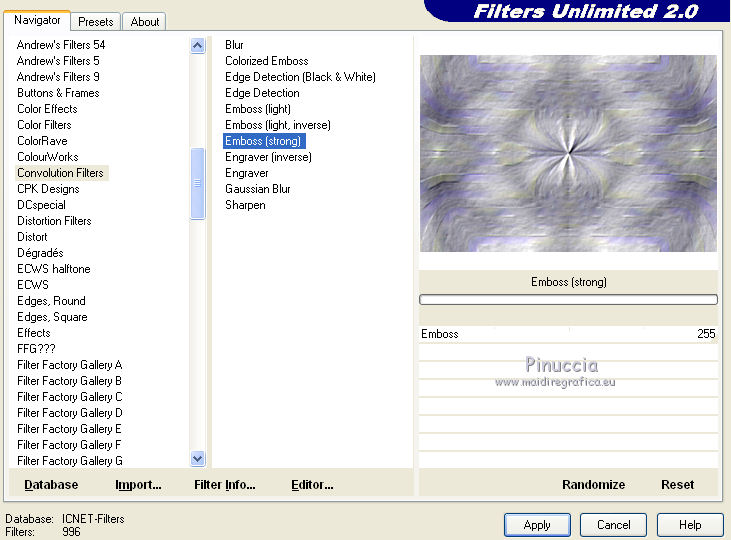Open the Editor... button
Screen dimensions: 731x540
(312, 485)
